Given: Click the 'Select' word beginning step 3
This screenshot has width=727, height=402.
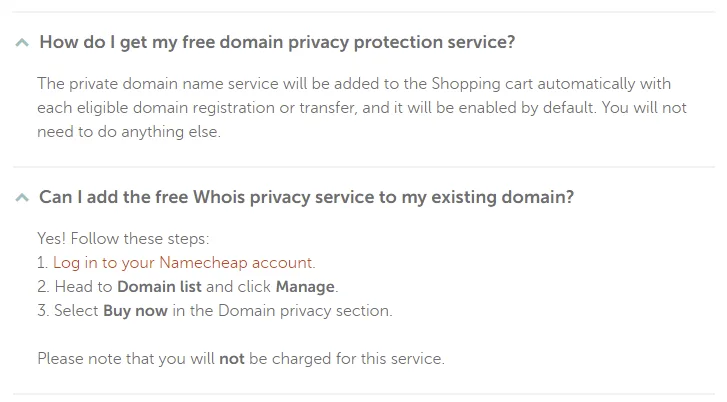Looking at the screenshot, I should coord(77,311).
